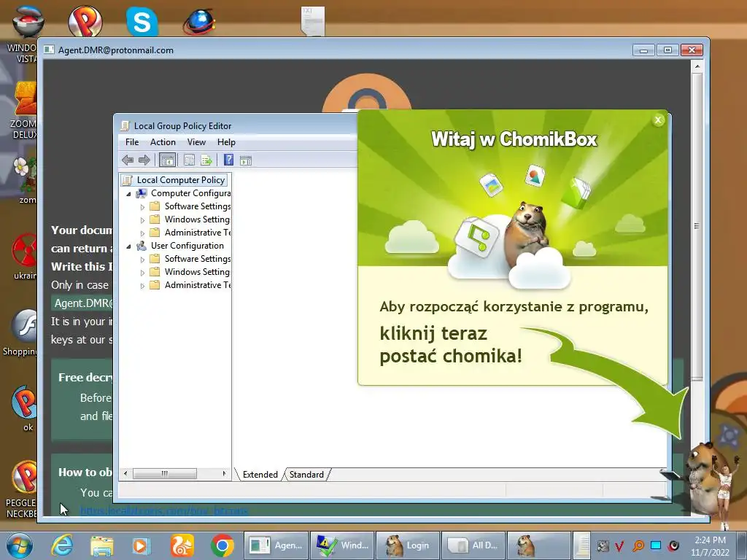Expand Administrative Templates under Computer Configuration
This screenshot has height=560, width=747.
coord(142,233)
